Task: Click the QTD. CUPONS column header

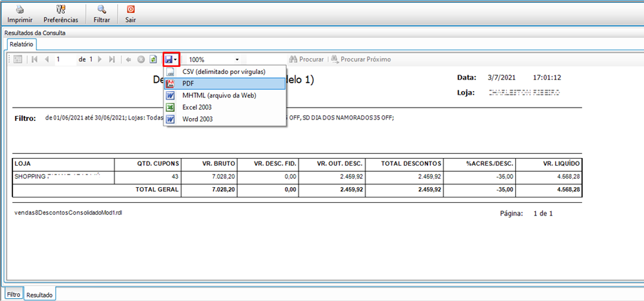Action: [x=148, y=164]
